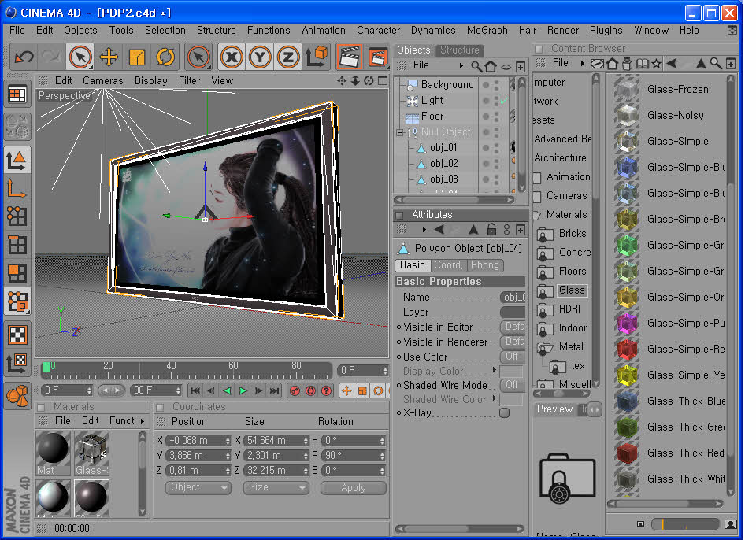
Task: Play the animation backwards
Action: click(227, 390)
